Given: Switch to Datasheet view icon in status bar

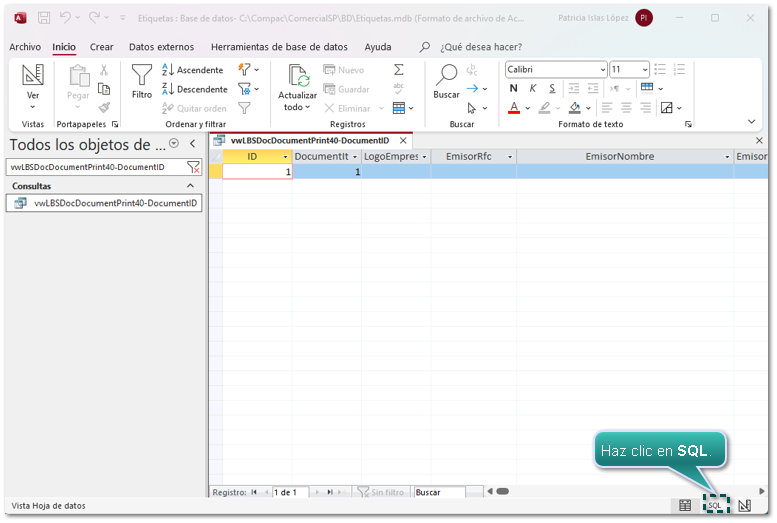Looking at the screenshot, I should 685,505.
